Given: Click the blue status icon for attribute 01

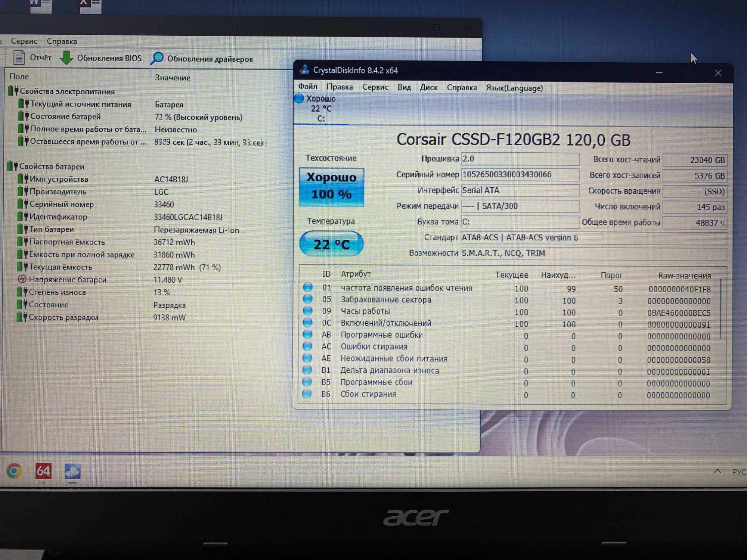Looking at the screenshot, I should pyautogui.click(x=308, y=287).
